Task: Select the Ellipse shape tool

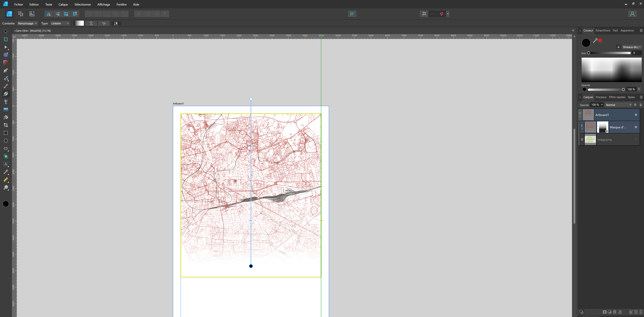Action: point(6,141)
